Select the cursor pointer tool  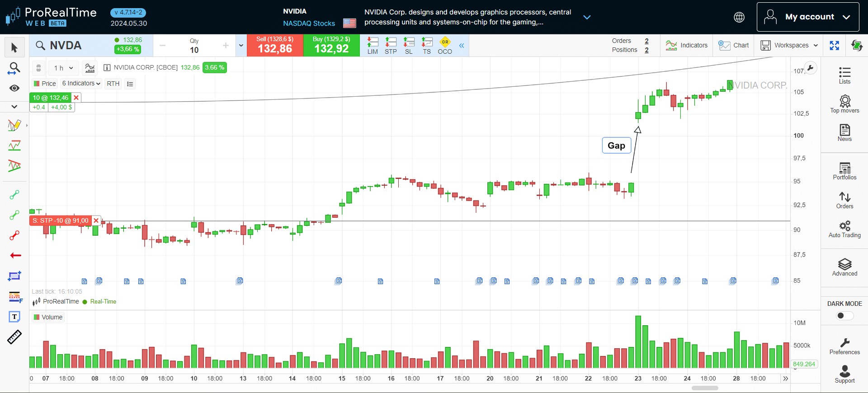click(14, 47)
